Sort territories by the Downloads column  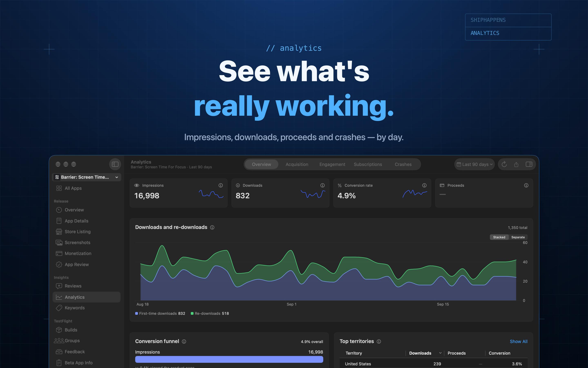(425, 353)
